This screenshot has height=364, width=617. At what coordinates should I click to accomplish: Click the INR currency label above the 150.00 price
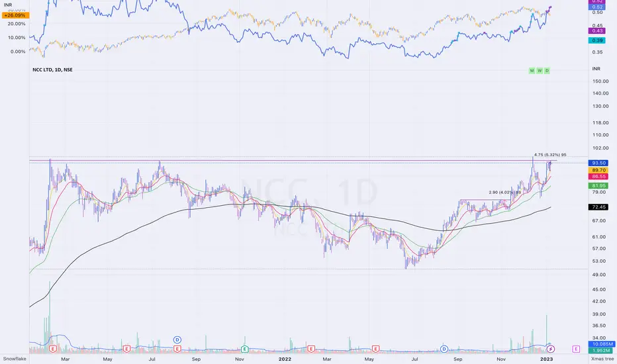596,69
